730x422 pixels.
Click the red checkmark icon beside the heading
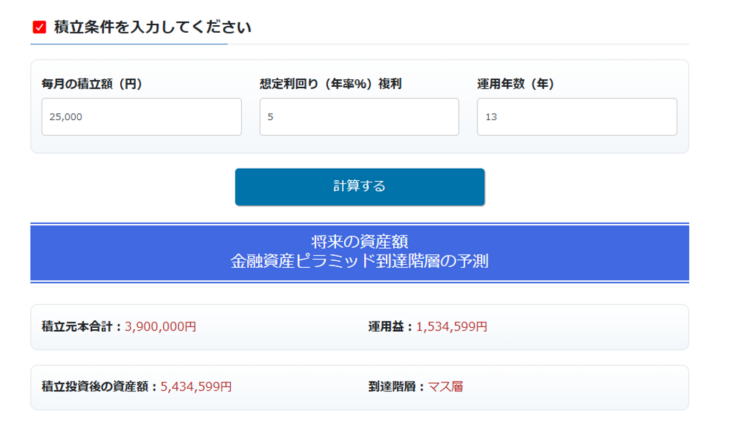click(x=39, y=27)
